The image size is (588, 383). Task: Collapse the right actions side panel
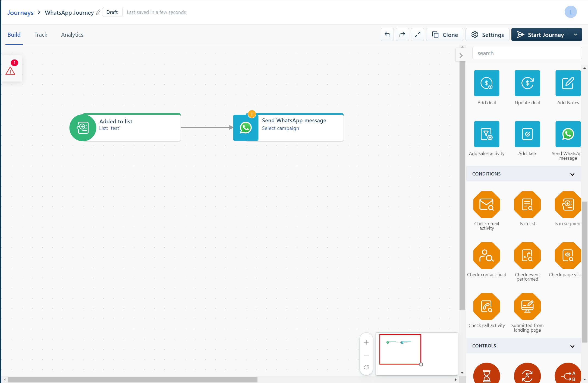[461, 56]
